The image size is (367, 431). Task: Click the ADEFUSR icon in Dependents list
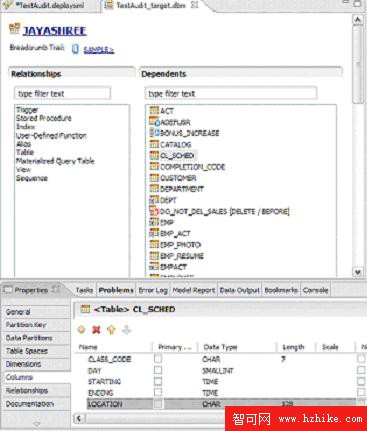pos(154,122)
